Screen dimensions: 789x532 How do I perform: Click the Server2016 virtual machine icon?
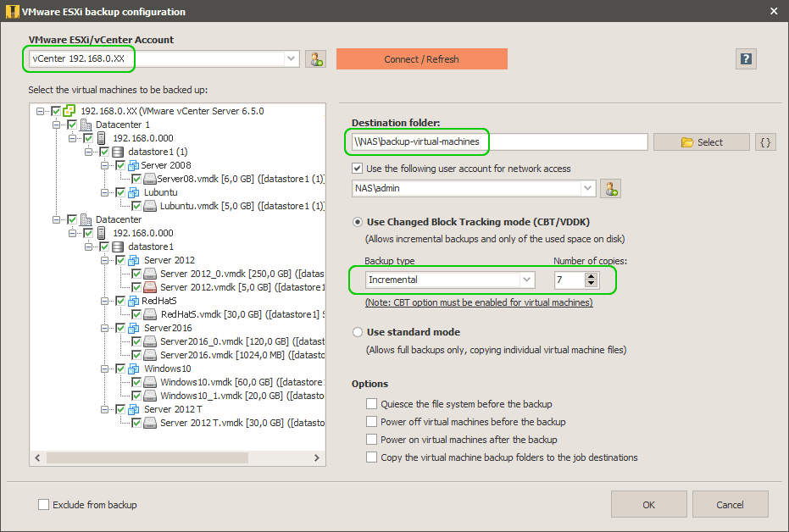[x=134, y=328]
